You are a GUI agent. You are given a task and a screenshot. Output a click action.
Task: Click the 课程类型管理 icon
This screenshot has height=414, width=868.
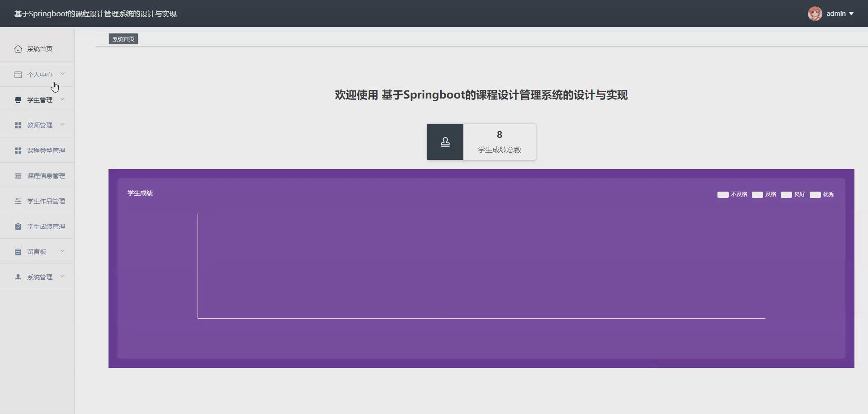point(18,150)
